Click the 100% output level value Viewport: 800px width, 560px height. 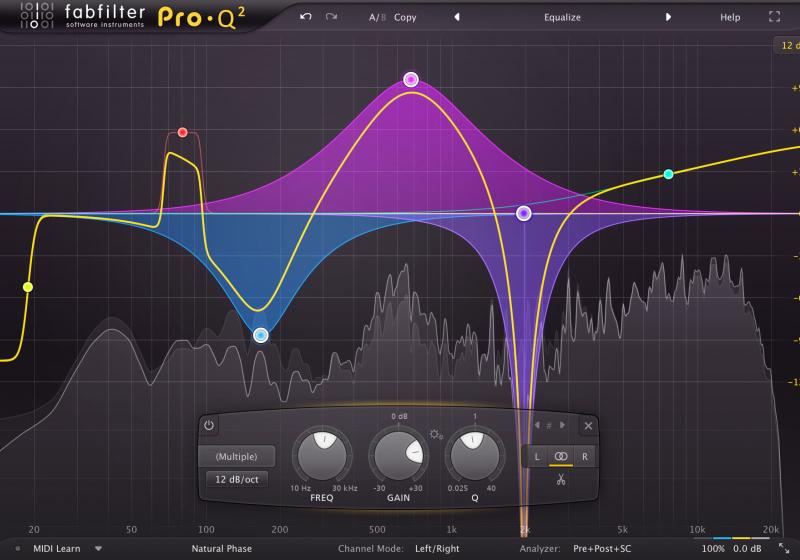pyautogui.click(x=713, y=549)
